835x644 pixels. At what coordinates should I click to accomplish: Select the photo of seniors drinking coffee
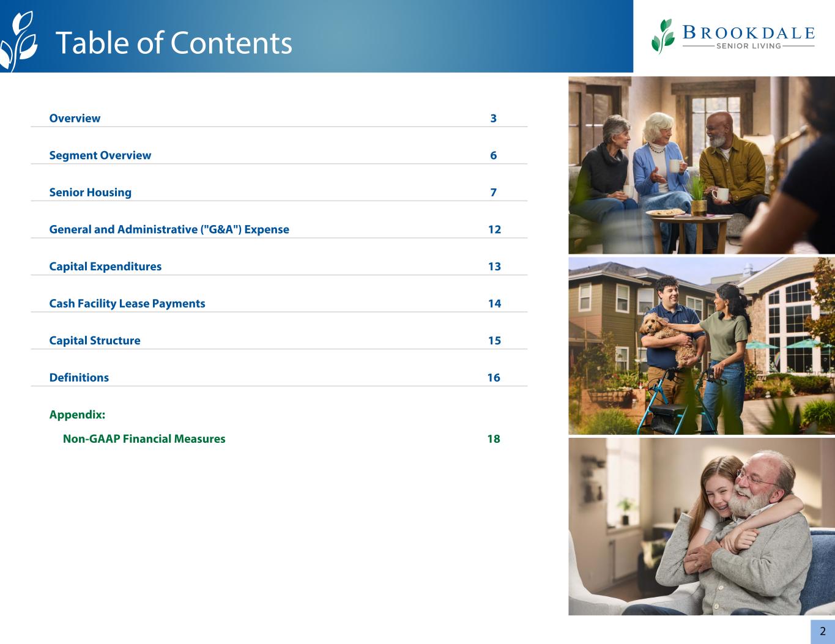click(x=701, y=165)
